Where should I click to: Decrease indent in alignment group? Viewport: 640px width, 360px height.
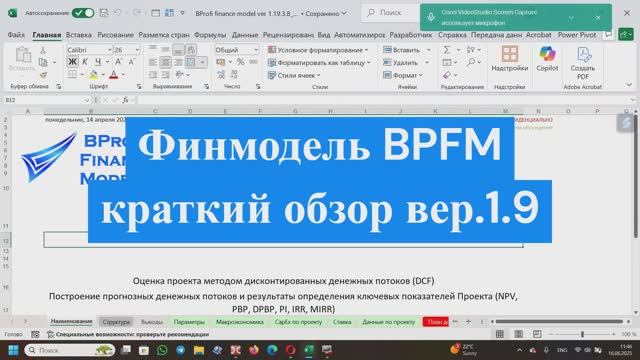(x=153, y=75)
